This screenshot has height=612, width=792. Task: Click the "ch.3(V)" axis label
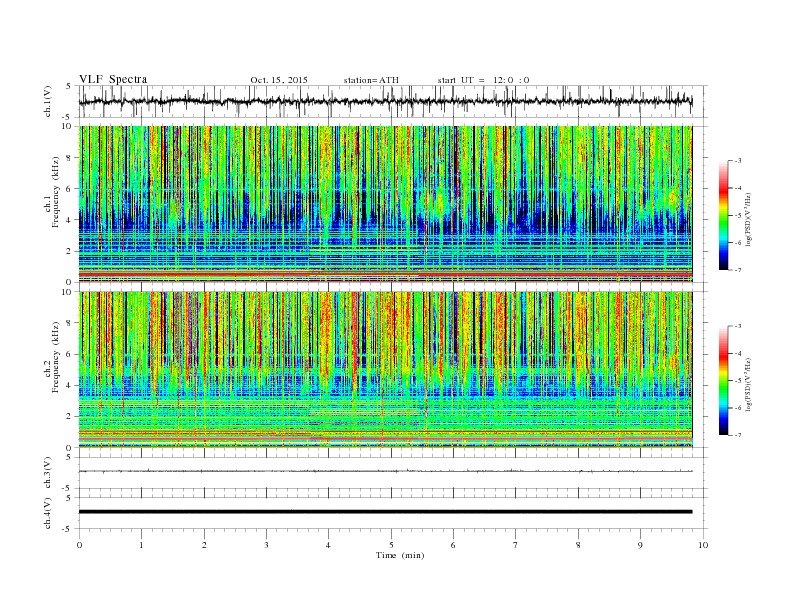[48, 473]
